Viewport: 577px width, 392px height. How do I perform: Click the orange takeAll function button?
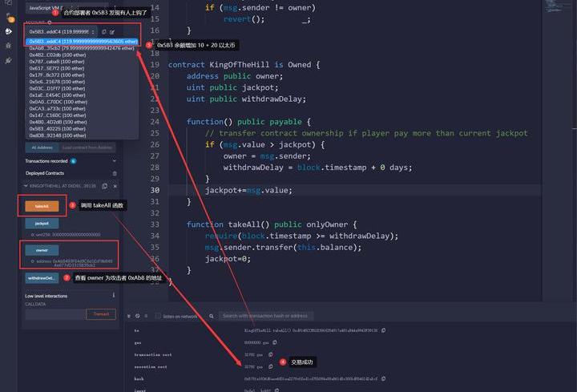[42, 206]
